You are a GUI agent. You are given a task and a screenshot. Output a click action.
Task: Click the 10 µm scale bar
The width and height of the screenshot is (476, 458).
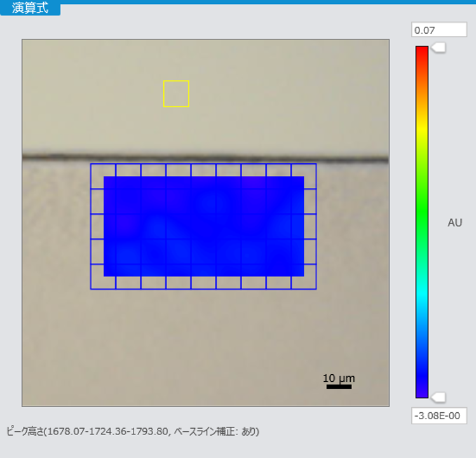click(339, 386)
